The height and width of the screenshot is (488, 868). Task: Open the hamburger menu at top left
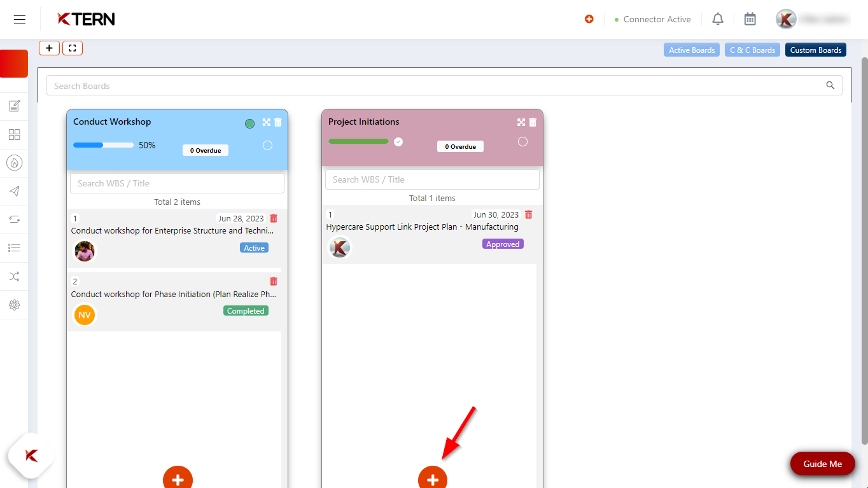tap(19, 19)
